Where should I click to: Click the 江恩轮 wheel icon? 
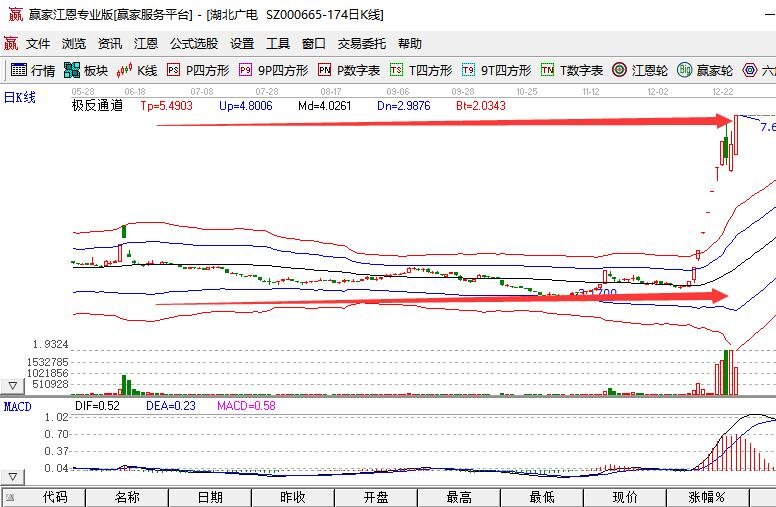pyautogui.click(x=619, y=70)
